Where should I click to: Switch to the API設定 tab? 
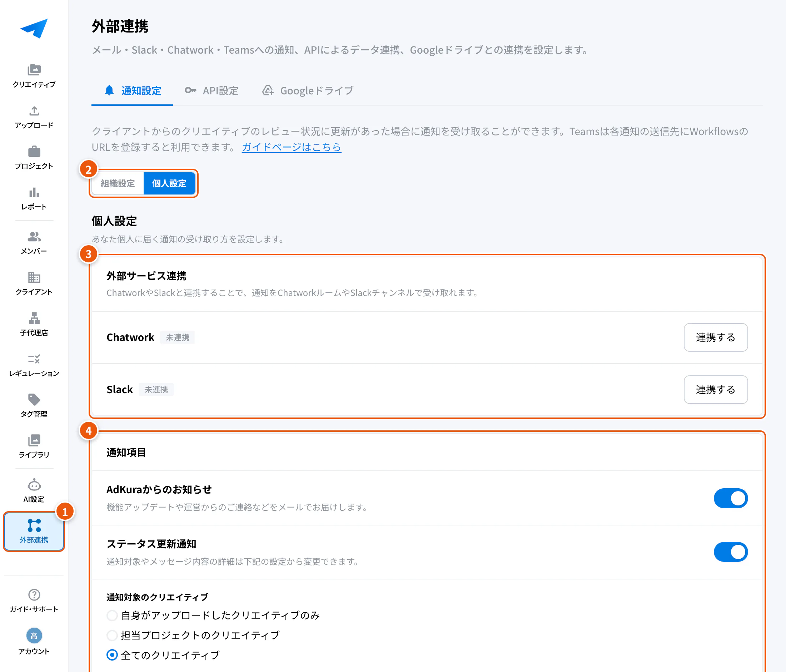click(211, 91)
